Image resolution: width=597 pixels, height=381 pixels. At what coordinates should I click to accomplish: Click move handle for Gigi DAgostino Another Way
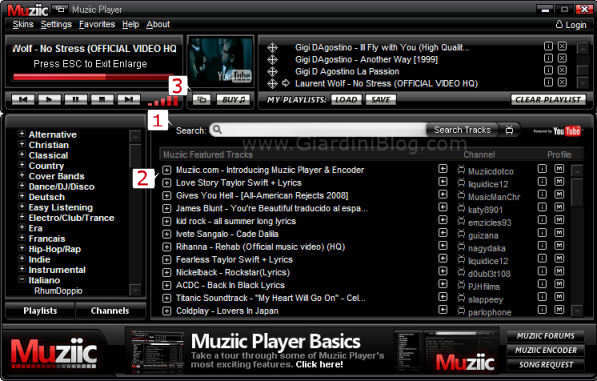click(x=272, y=60)
